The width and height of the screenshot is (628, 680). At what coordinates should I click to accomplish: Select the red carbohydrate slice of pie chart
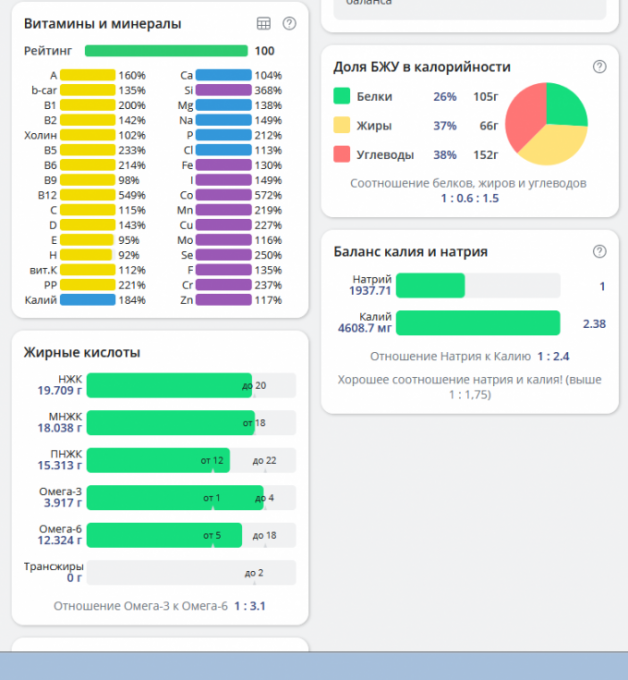tap(524, 120)
